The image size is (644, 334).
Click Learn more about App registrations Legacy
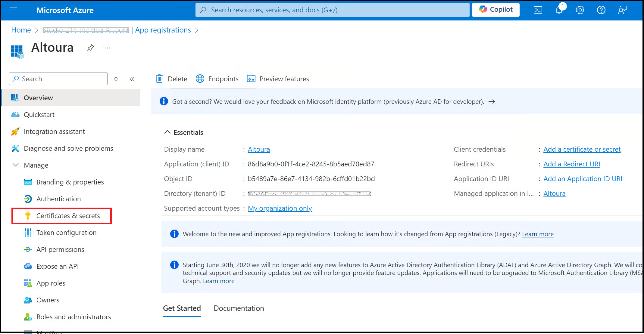pyautogui.click(x=538, y=234)
